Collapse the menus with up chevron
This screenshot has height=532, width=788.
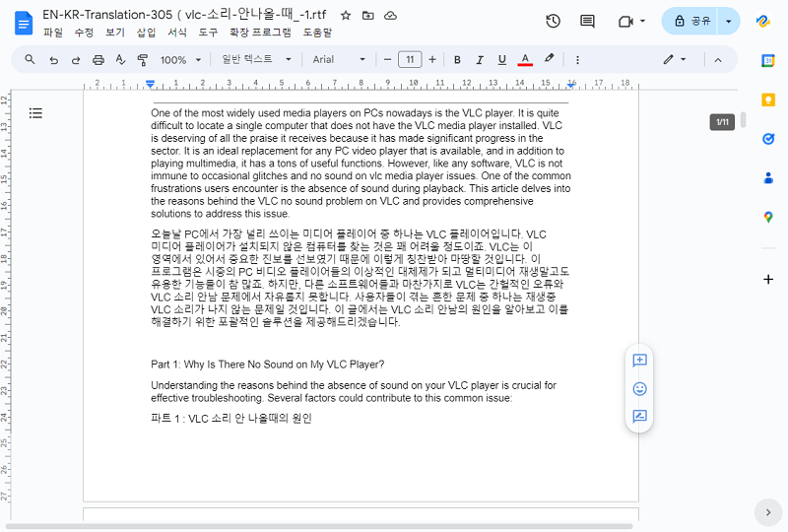(x=718, y=60)
